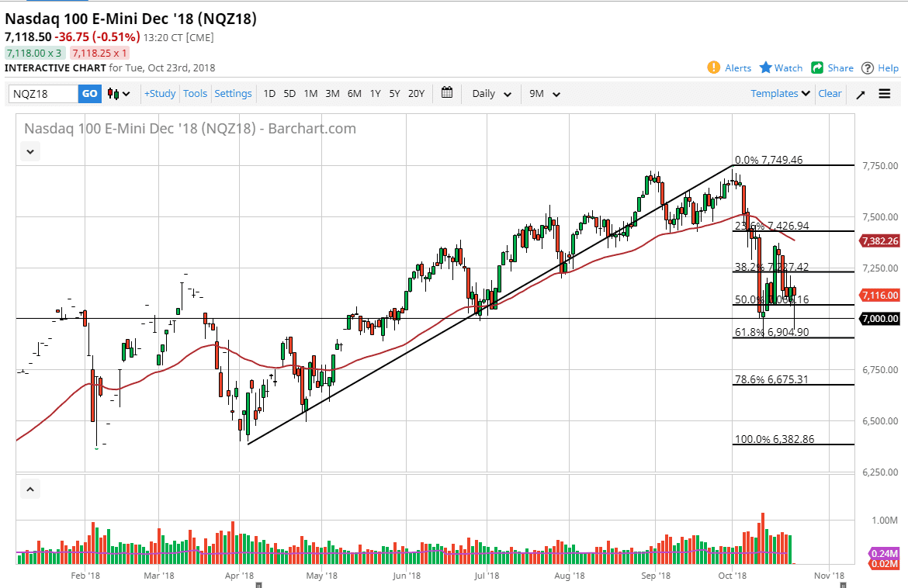Click the candlestick chart type icon
Screen dimensions: 908x588
(x=113, y=93)
